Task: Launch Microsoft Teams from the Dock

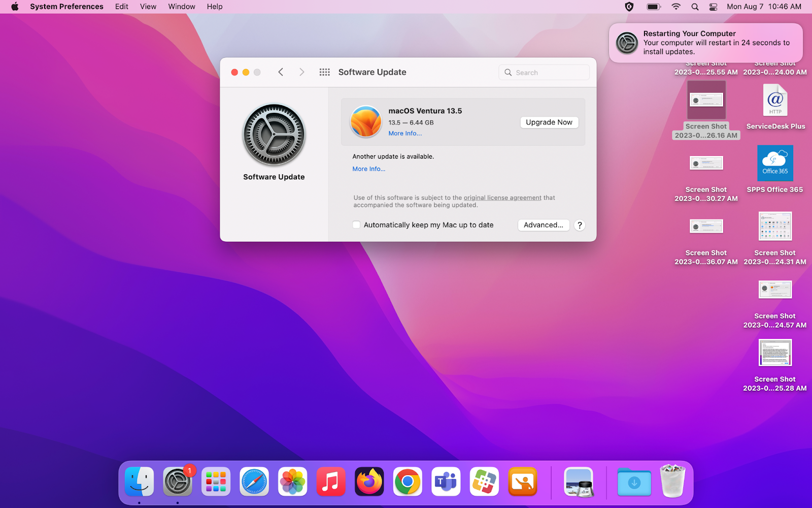Action: pos(446,482)
